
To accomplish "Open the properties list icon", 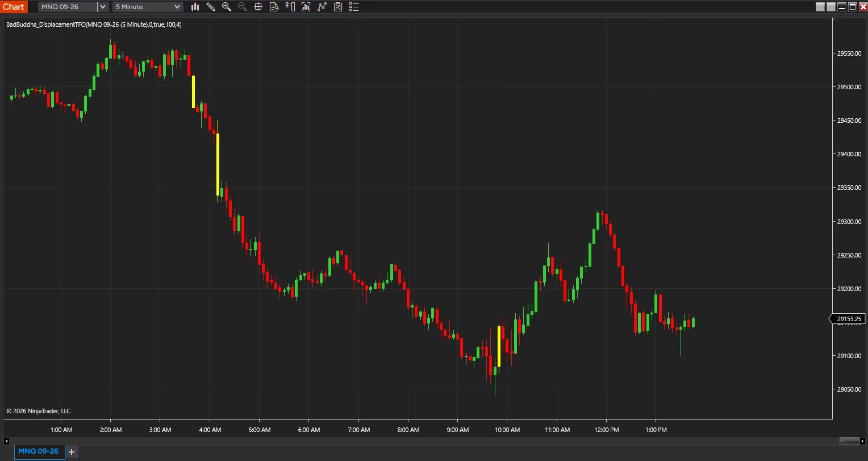I will point(354,7).
